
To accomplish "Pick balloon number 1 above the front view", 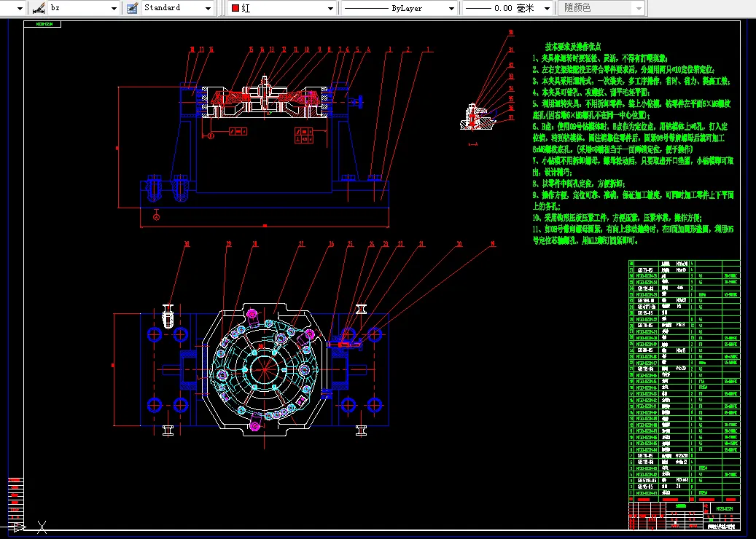I will click(x=426, y=49).
